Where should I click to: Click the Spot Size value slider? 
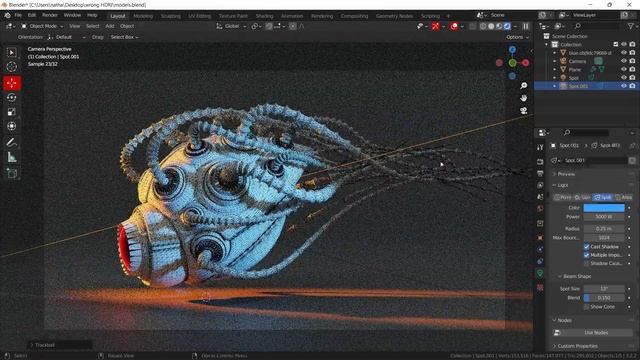point(604,289)
